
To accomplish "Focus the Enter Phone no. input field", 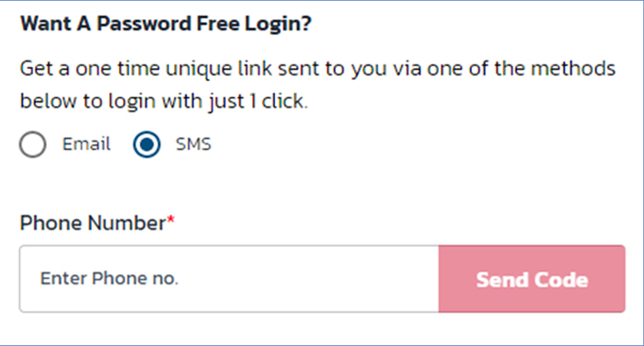I will coord(229,279).
